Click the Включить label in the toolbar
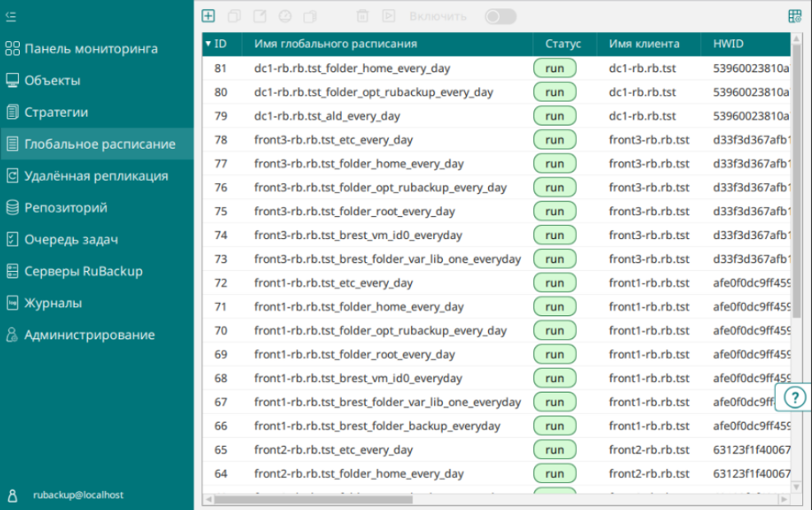The height and width of the screenshot is (510, 812). [437, 16]
